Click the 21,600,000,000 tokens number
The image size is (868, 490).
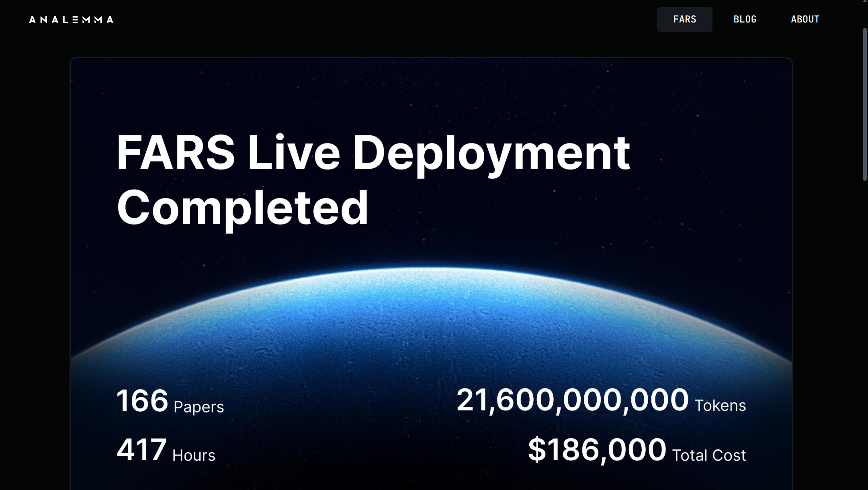click(572, 400)
